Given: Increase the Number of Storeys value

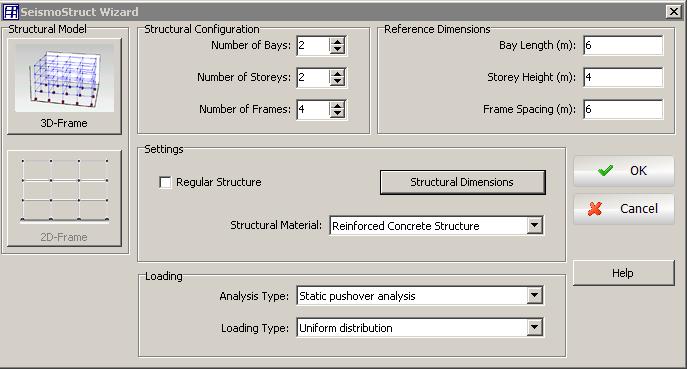Looking at the screenshot, I should point(337,73).
